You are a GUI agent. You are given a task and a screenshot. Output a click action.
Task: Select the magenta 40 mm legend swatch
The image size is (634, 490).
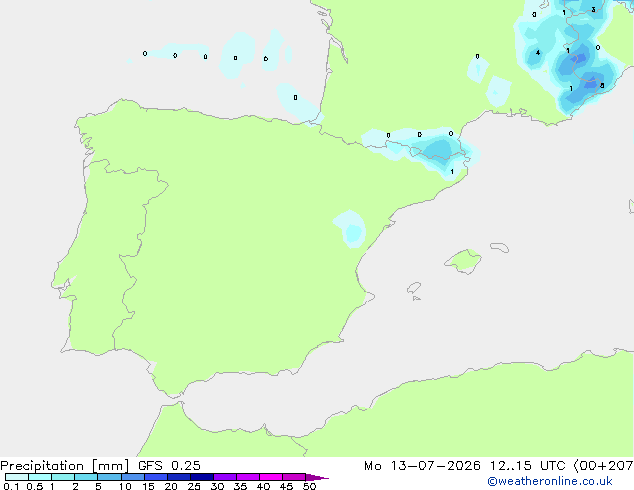click(x=271, y=477)
